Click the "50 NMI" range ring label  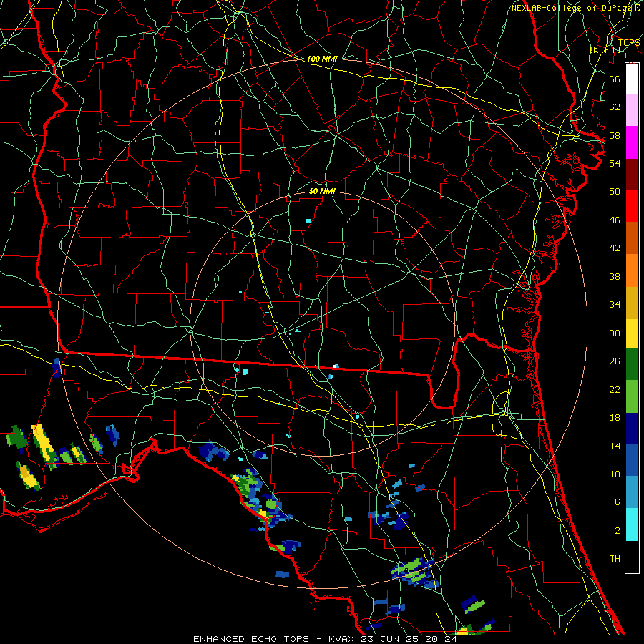(322, 192)
